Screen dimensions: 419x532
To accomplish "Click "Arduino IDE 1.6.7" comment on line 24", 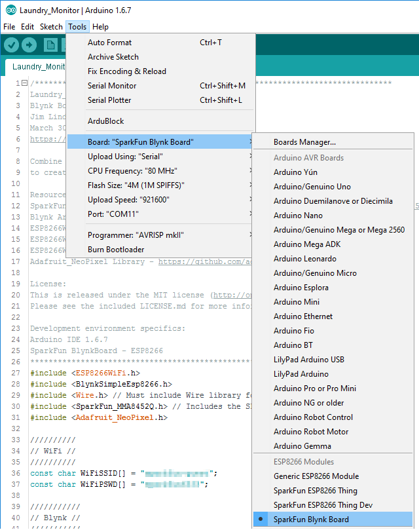I will 69,339.
